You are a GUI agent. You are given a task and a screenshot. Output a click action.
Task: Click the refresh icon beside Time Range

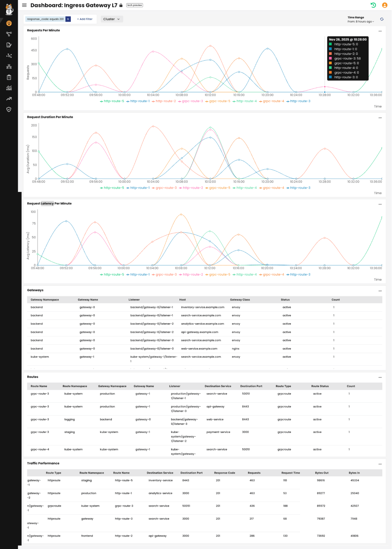pos(382,19)
